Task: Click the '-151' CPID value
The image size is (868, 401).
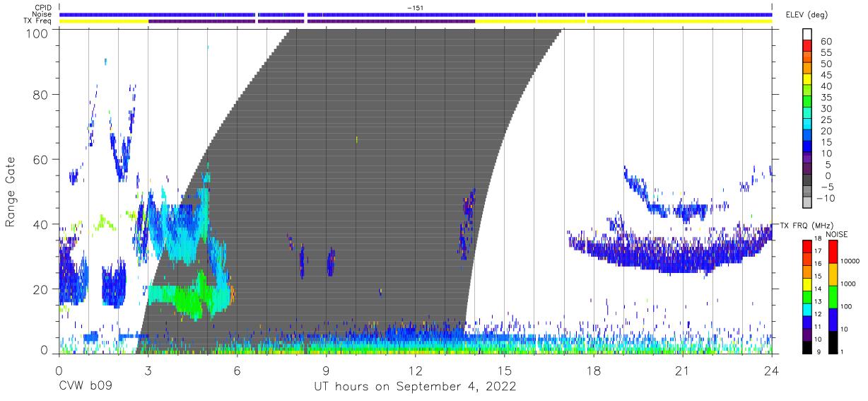Action: pyautogui.click(x=415, y=8)
